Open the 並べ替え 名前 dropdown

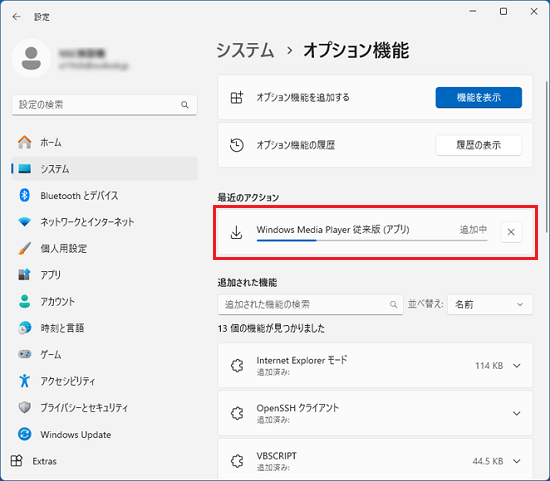[x=490, y=305]
